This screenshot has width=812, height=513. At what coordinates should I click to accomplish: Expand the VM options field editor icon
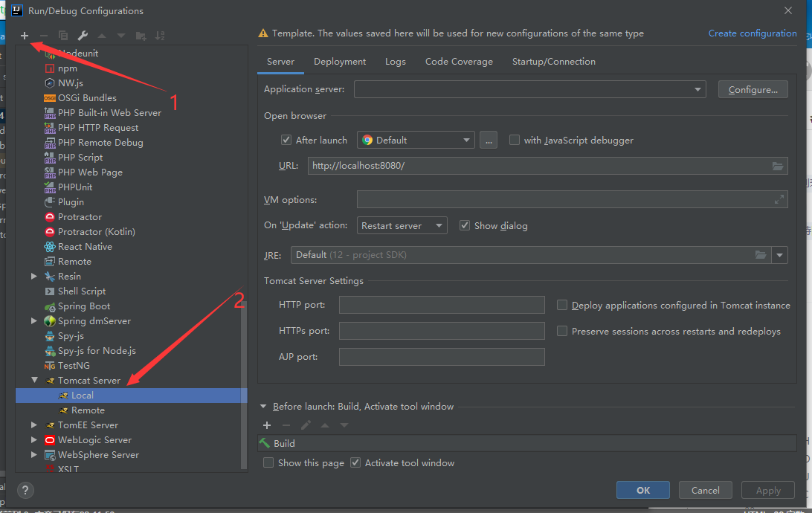pyautogui.click(x=779, y=199)
